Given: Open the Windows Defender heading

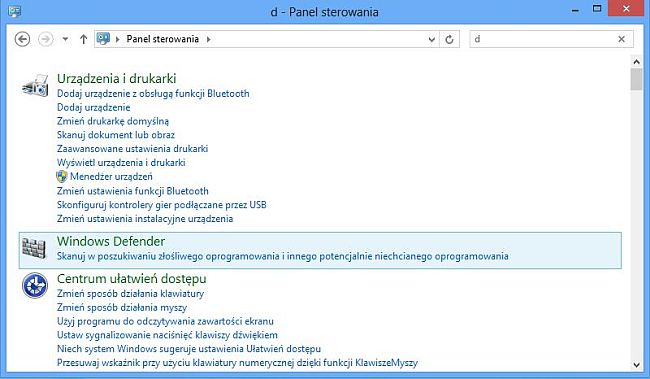Looking at the screenshot, I should point(111,241).
